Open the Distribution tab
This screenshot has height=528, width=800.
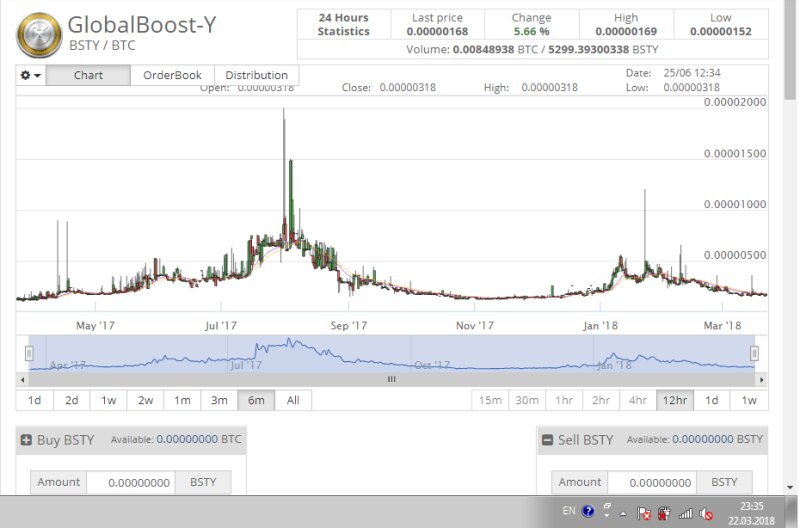tap(256, 75)
